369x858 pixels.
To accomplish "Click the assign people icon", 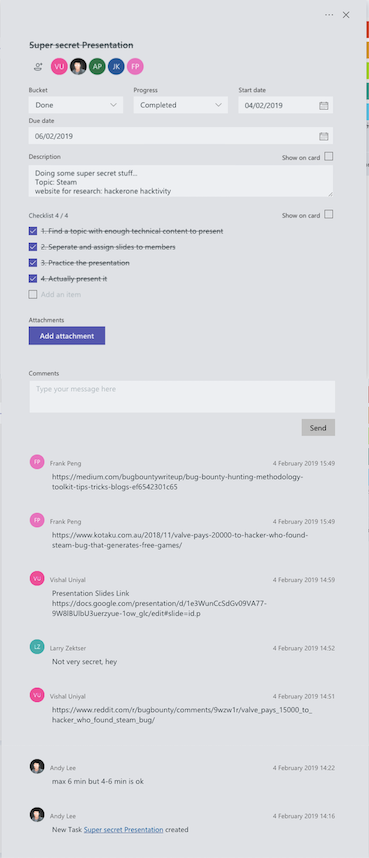I will coord(38,67).
